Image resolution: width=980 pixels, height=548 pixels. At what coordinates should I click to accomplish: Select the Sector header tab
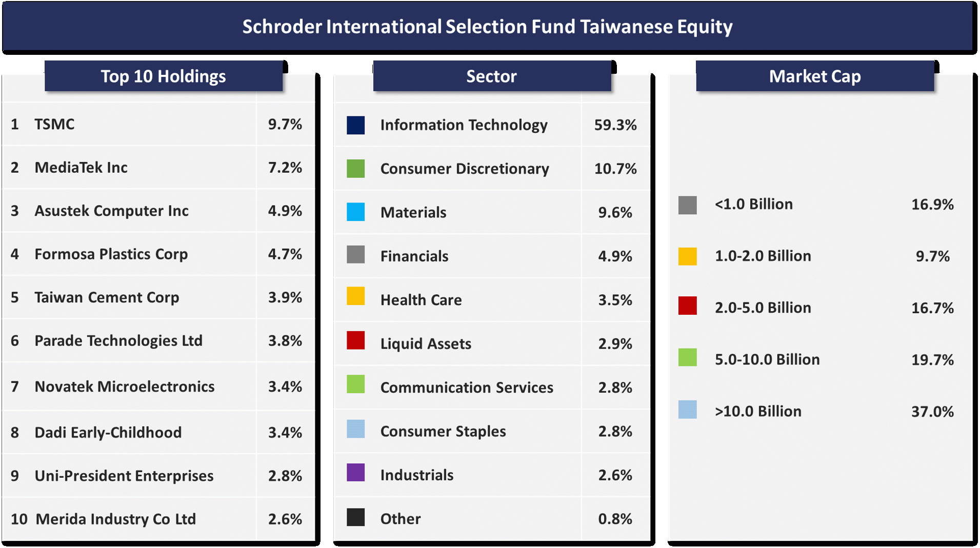491,76
